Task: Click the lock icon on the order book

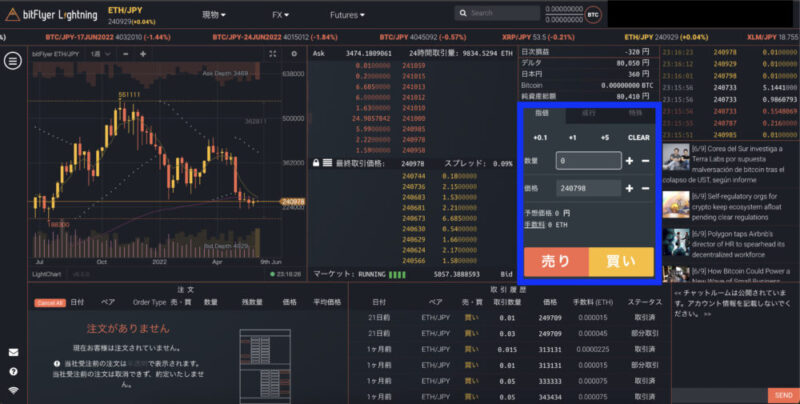Action: click(316, 163)
